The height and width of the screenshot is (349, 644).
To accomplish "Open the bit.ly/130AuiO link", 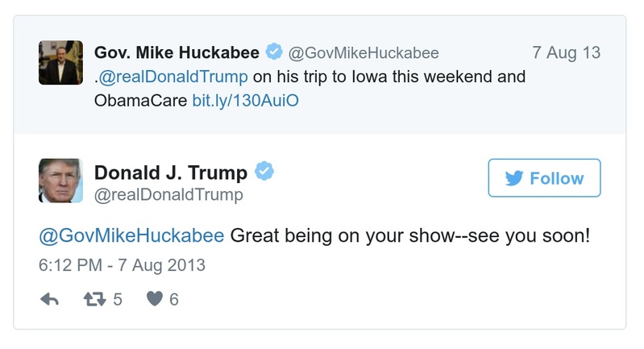I will [x=245, y=102].
